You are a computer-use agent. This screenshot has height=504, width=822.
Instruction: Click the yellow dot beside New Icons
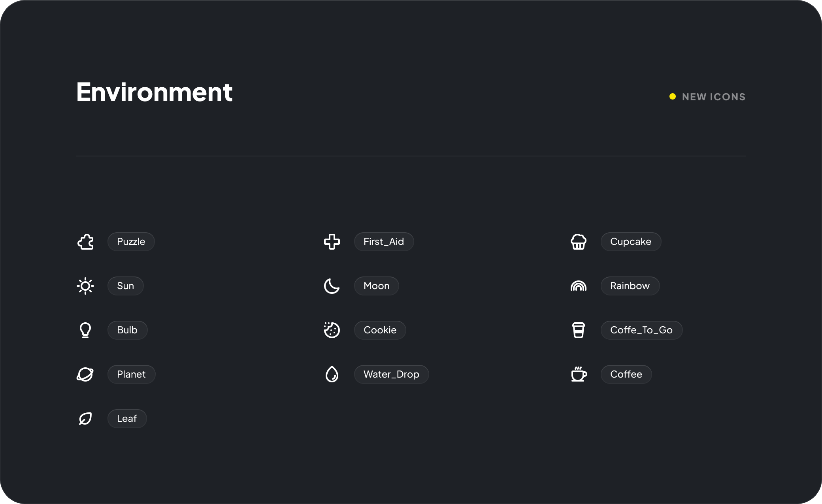click(672, 97)
